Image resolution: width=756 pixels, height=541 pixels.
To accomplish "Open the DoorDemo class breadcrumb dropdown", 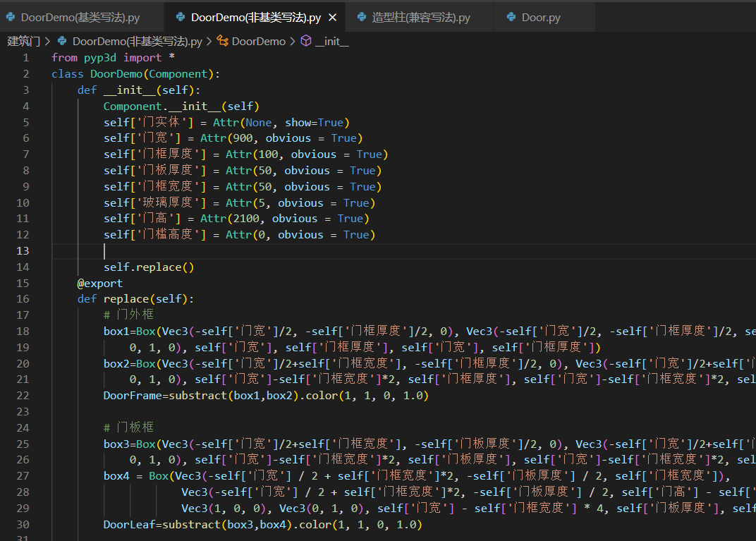I will (x=258, y=42).
